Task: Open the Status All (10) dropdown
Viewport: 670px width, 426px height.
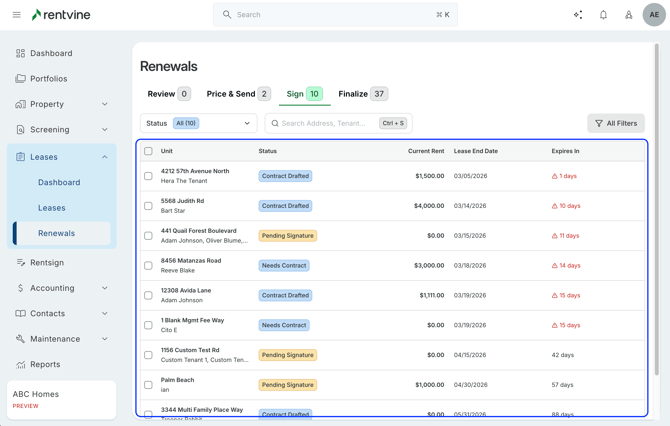Action: coord(198,124)
